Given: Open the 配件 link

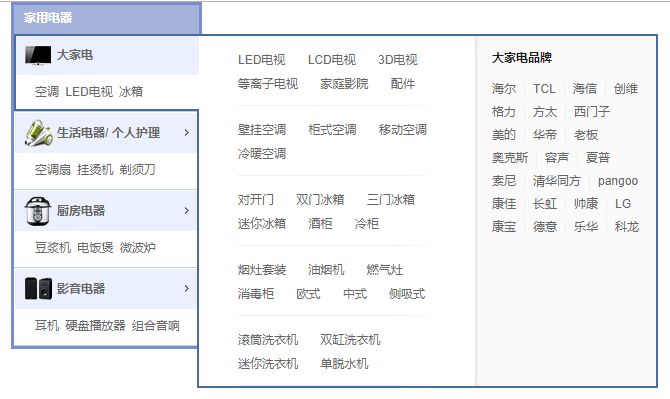Looking at the screenshot, I should 403,84.
